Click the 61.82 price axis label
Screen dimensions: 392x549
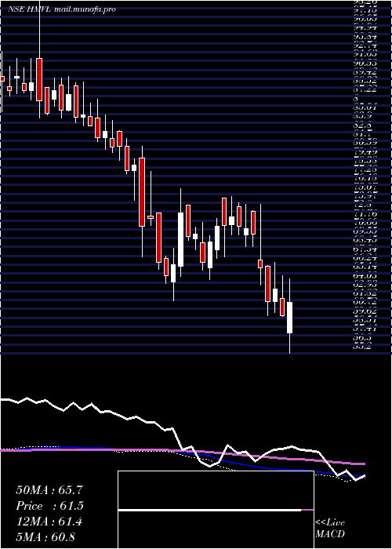coord(365,294)
